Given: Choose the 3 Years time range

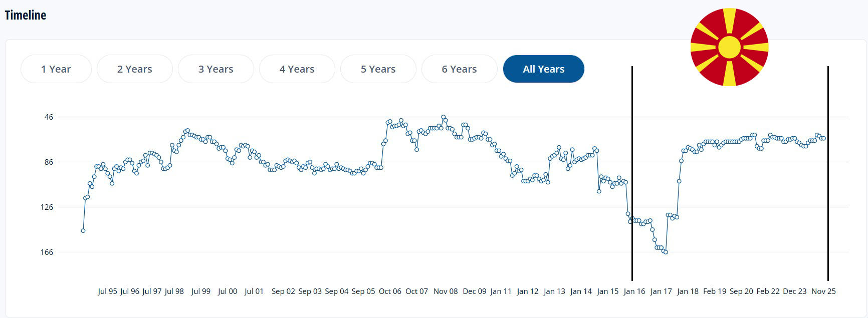Looking at the screenshot, I should (x=215, y=69).
